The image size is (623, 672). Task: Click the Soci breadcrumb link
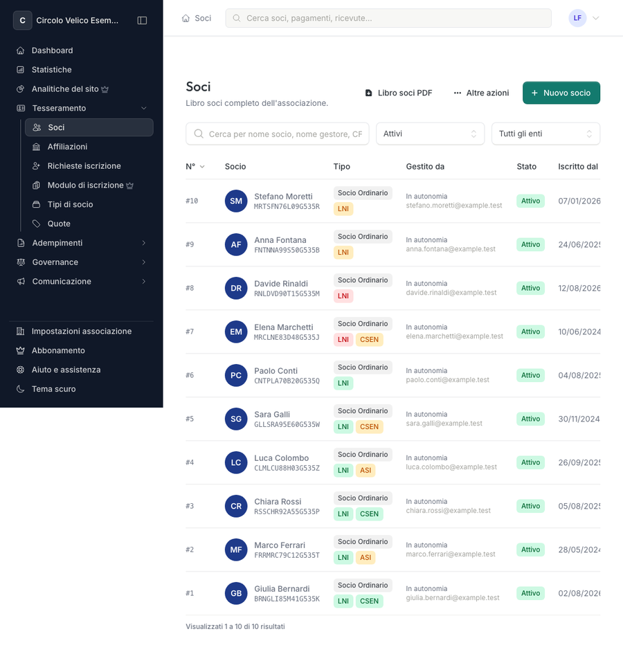pyautogui.click(x=203, y=19)
